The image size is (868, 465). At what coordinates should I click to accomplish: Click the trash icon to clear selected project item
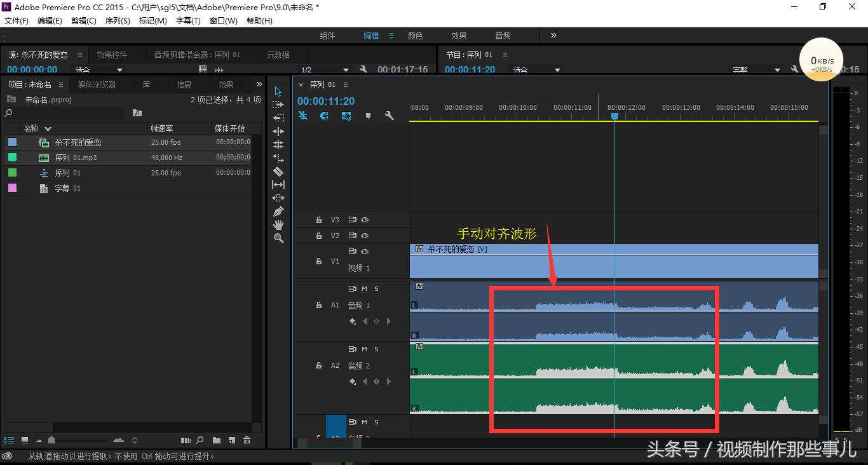[247, 440]
